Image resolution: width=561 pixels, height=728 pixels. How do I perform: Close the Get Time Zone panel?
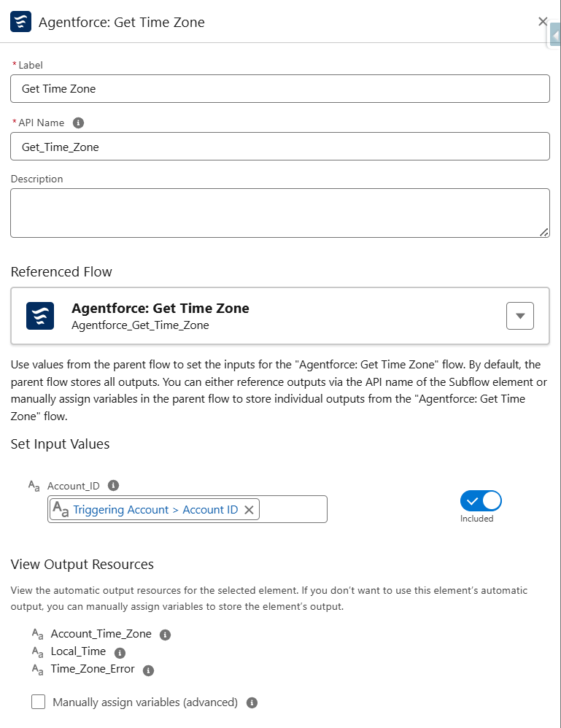pyautogui.click(x=542, y=22)
